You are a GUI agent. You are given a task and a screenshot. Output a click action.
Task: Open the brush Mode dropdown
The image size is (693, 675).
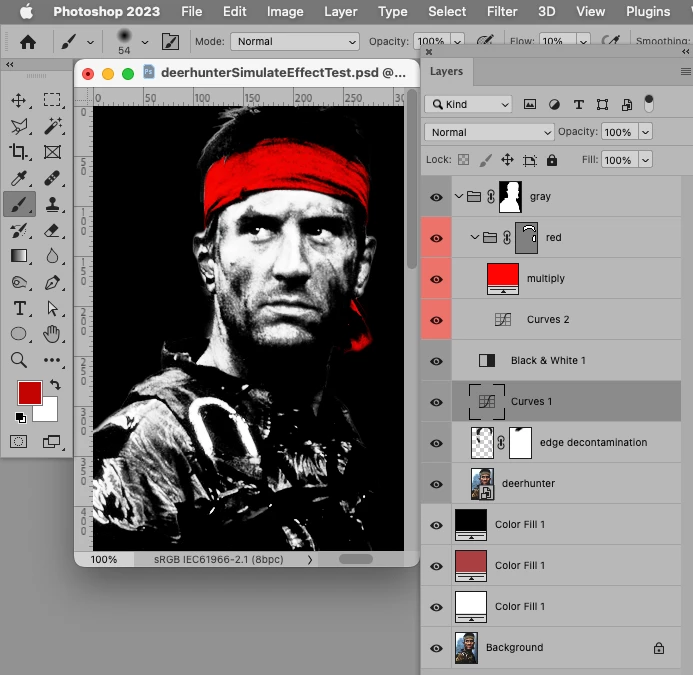click(294, 42)
